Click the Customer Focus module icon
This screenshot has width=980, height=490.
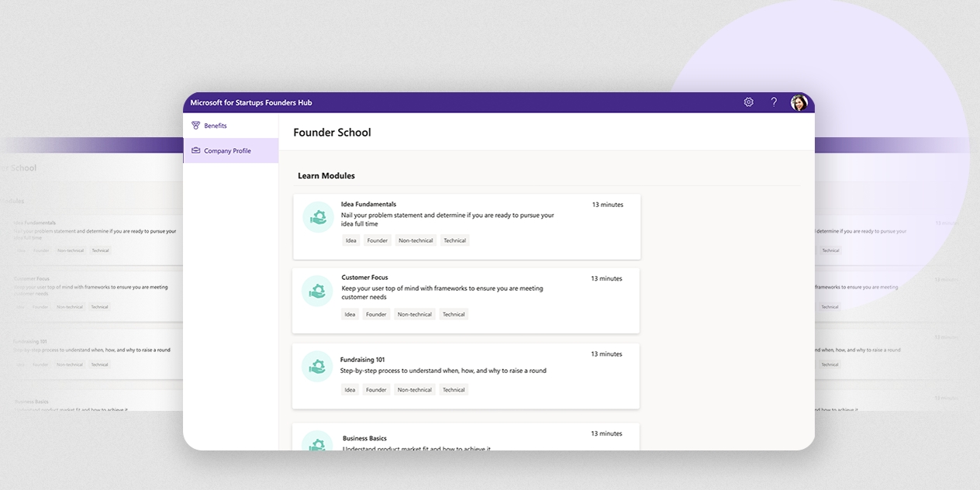click(317, 291)
